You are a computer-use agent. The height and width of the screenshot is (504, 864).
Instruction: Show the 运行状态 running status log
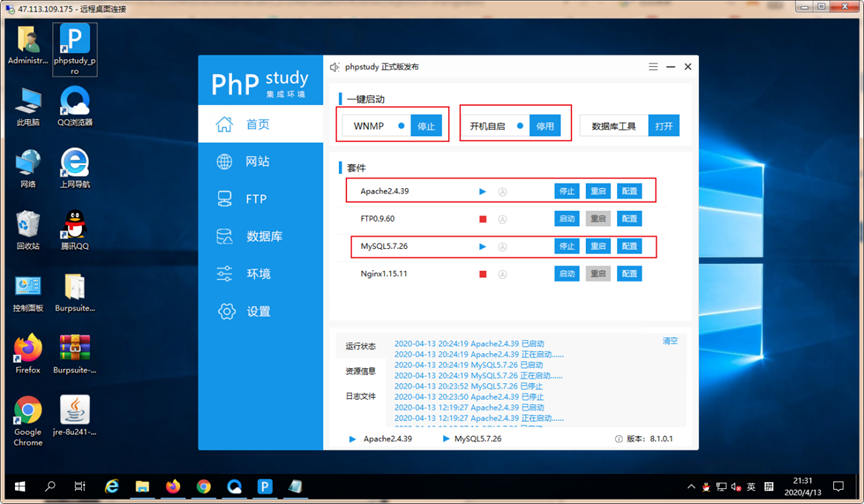click(360, 346)
